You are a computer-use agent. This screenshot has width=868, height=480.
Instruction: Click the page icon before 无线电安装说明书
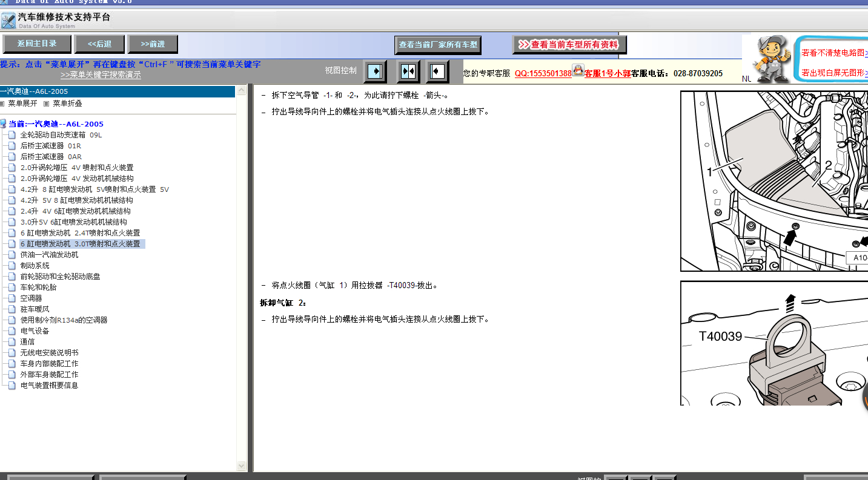12,353
